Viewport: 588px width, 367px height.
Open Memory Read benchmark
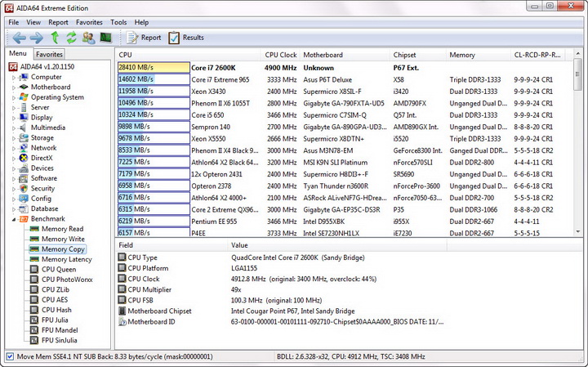pyautogui.click(x=56, y=229)
